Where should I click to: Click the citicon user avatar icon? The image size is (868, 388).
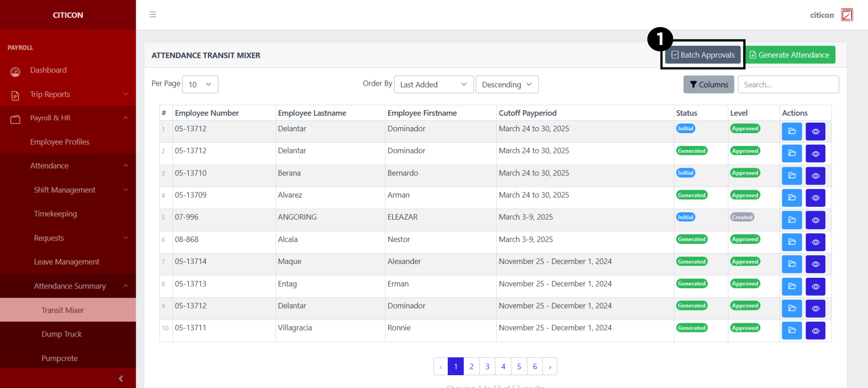[x=846, y=15]
